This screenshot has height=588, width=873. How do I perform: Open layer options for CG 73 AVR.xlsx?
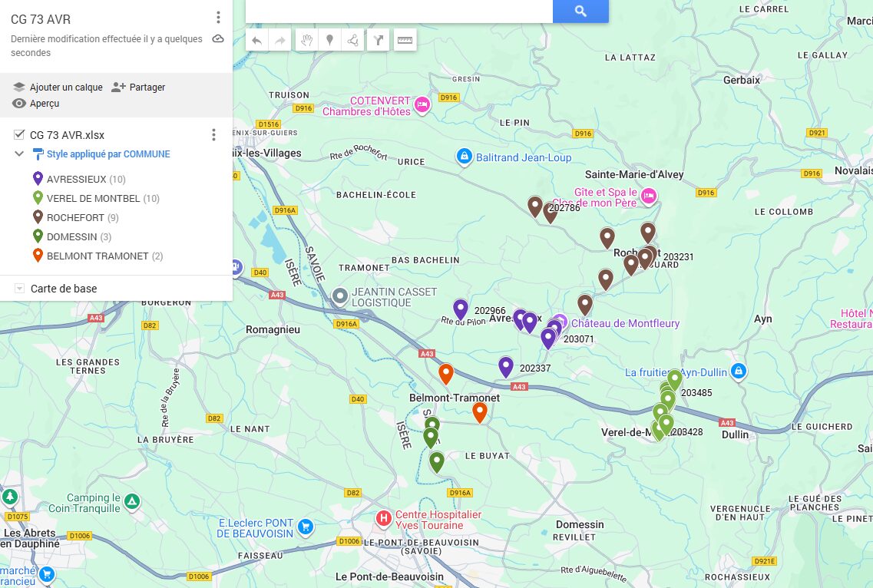tap(213, 135)
